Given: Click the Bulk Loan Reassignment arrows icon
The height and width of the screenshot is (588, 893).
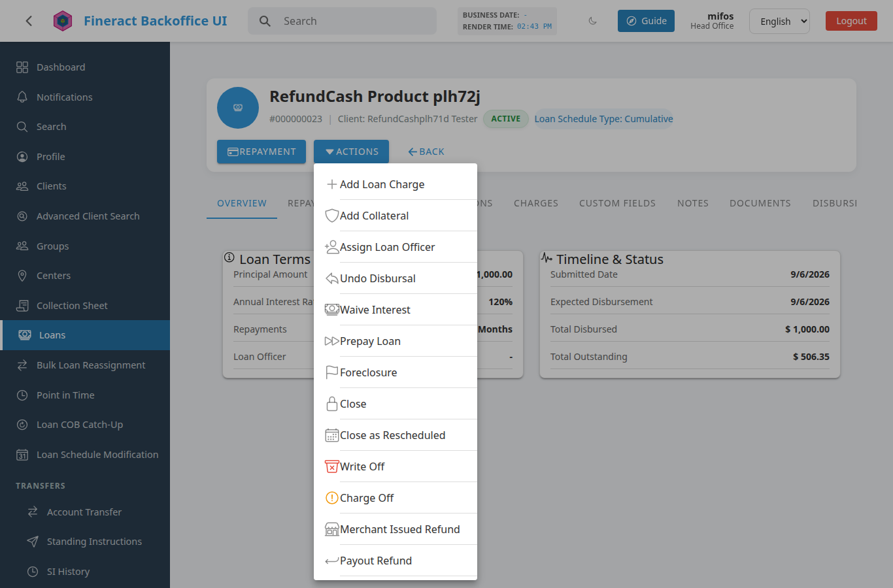Looking at the screenshot, I should (x=22, y=365).
